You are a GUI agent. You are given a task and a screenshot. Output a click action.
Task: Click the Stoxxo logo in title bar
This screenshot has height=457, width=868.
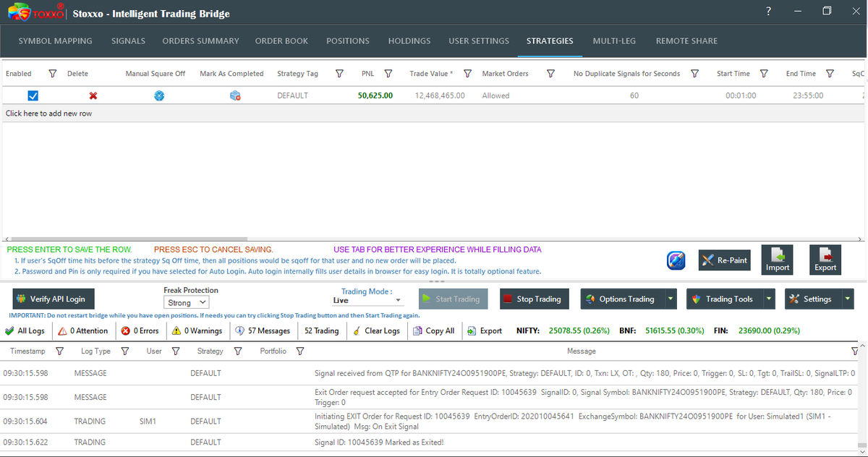click(37, 12)
